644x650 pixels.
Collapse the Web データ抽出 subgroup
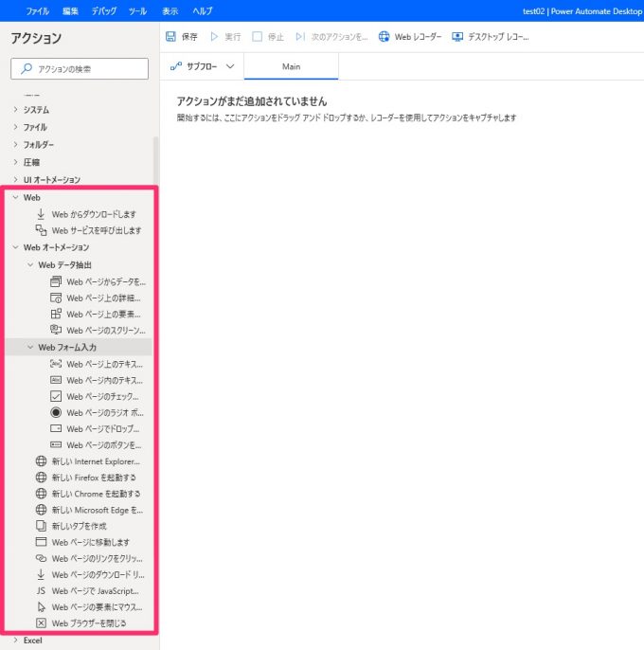tap(30, 264)
